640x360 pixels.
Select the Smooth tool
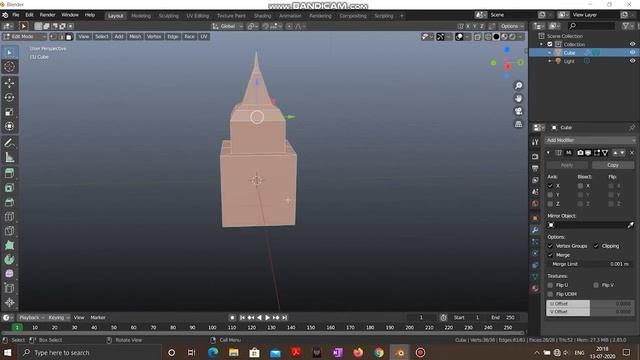[x=9, y=273]
